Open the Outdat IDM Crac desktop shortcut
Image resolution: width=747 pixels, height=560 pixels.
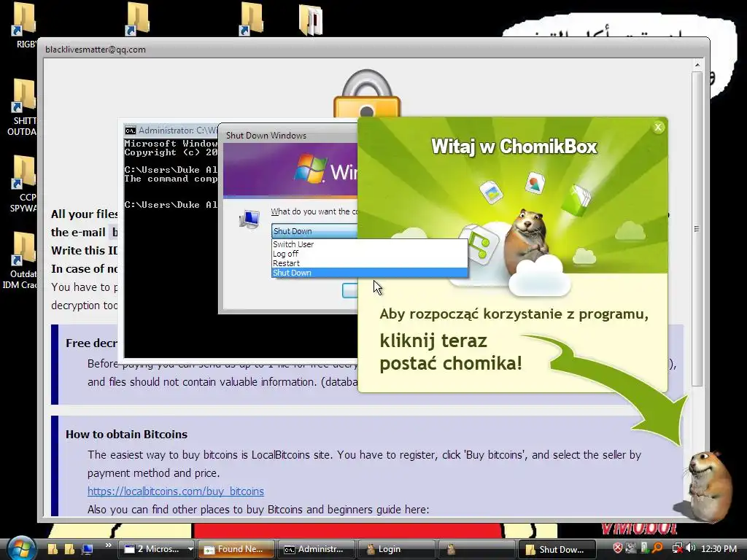[x=20, y=261]
